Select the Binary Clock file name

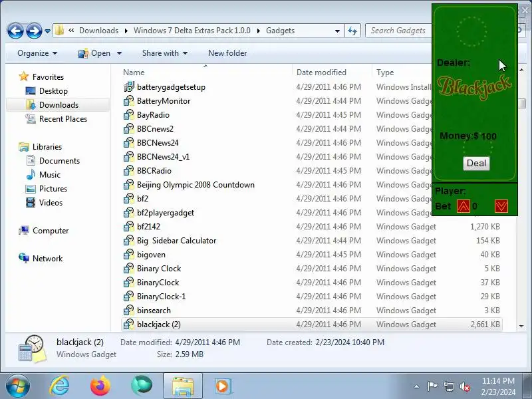point(159,269)
